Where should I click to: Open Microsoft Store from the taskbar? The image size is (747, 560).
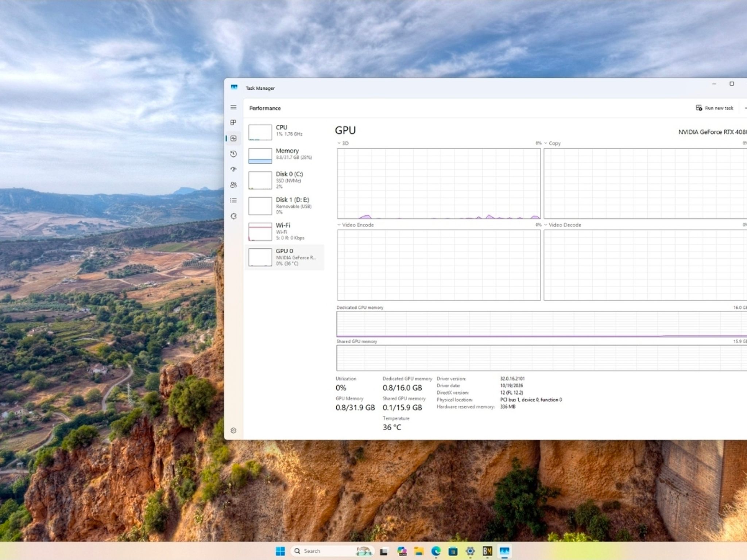pyautogui.click(x=453, y=551)
